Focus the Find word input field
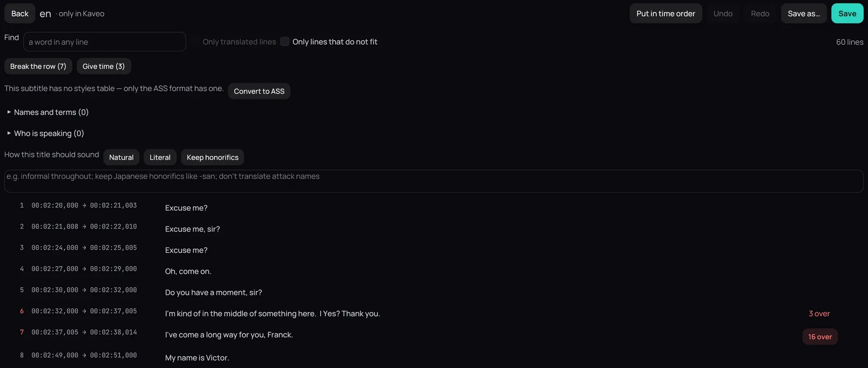 click(105, 42)
